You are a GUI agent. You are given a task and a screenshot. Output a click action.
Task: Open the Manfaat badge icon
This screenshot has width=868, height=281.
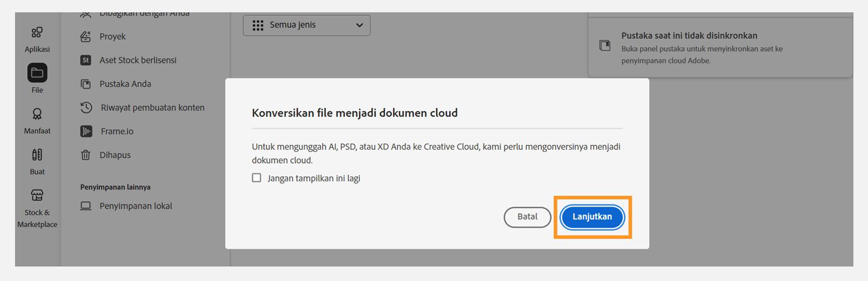click(x=37, y=114)
